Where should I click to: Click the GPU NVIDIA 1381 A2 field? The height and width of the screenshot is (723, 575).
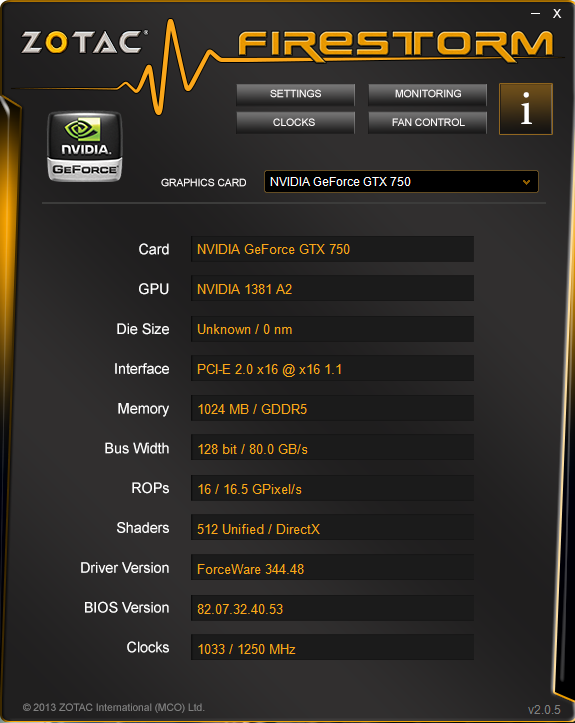[332, 289]
